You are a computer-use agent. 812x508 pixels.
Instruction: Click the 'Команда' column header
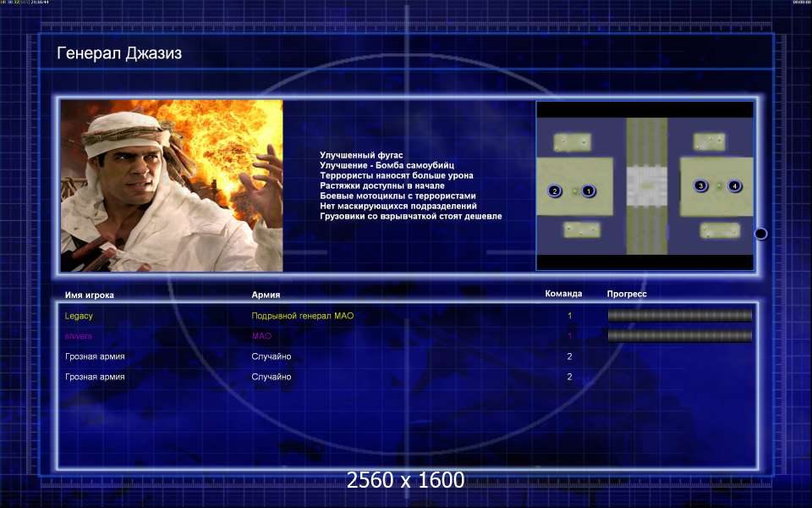click(563, 294)
